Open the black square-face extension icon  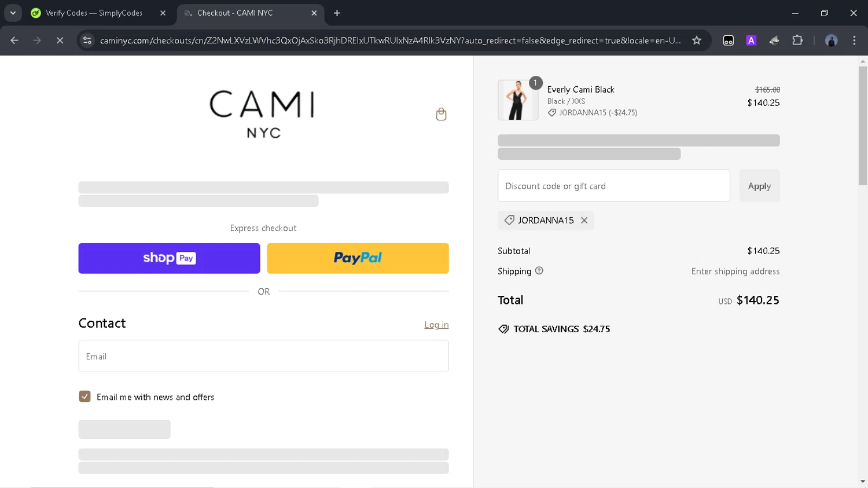click(x=729, y=41)
